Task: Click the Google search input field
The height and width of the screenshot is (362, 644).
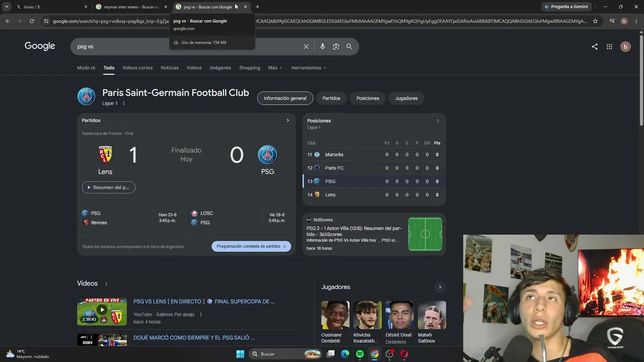Action: [x=186, y=46]
